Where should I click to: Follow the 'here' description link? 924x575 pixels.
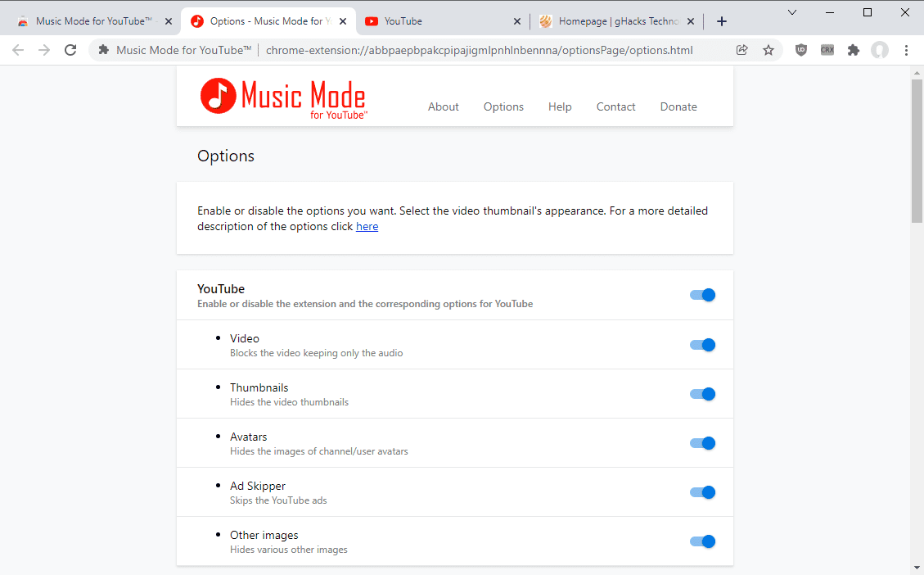coord(367,227)
